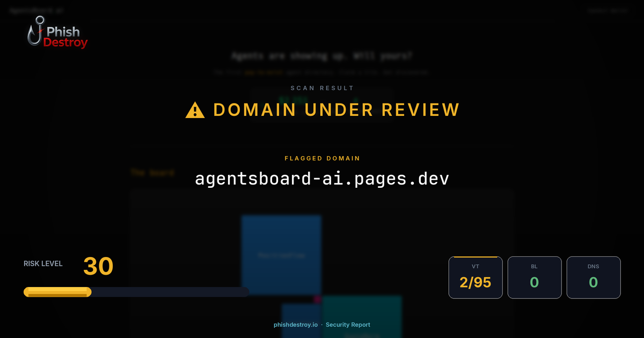Open the Security Report link
Viewport: 644px width, 338px height.
[x=348, y=325]
